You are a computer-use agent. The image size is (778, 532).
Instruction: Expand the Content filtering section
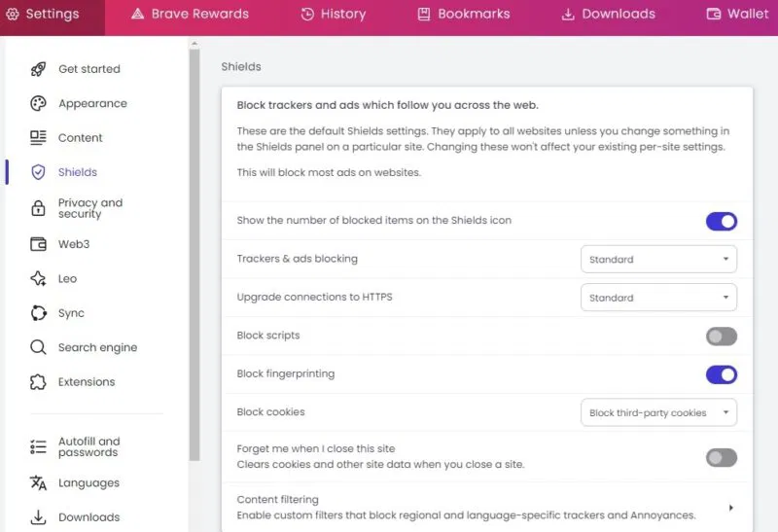(487, 507)
